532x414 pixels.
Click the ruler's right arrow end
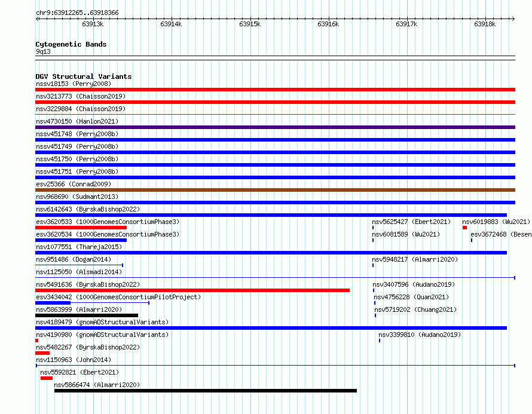click(x=513, y=19)
